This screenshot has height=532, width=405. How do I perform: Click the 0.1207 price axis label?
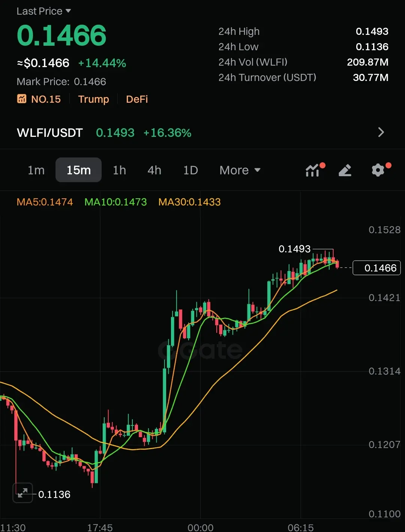(384, 445)
